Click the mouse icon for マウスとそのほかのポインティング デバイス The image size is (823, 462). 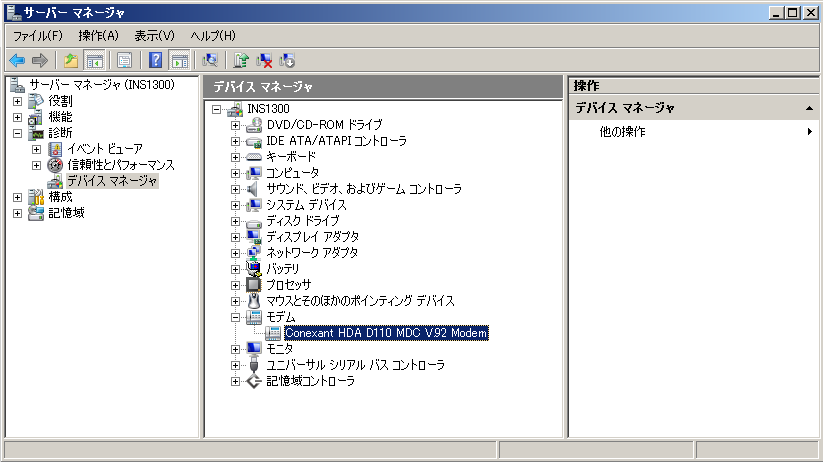(x=254, y=301)
